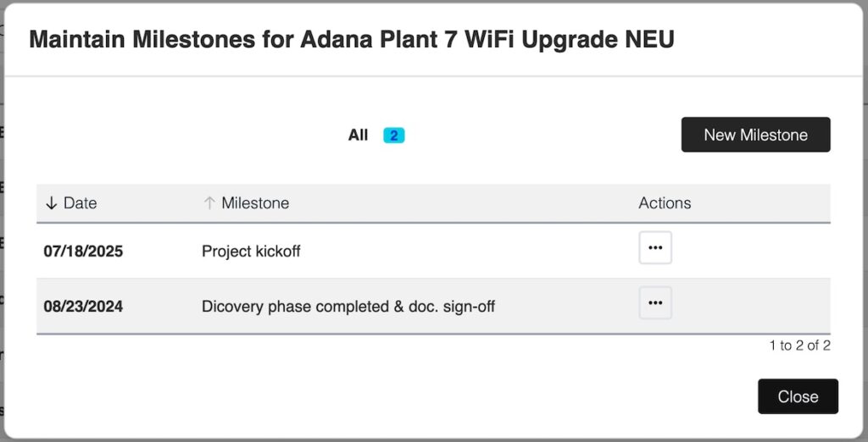868x442 pixels.
Task: Open actions menu for Dicovery phase milestone
Action: (654, 303)
